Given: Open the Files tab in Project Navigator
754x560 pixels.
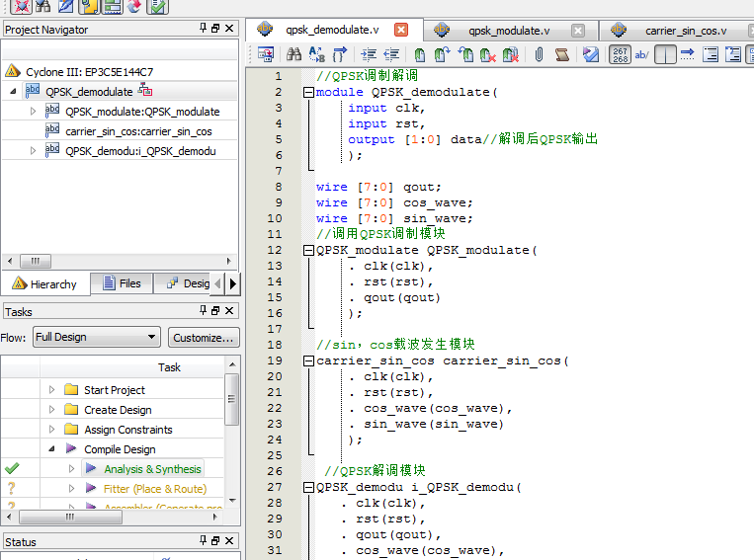Looking at the screenshot, I should (121, 283).
